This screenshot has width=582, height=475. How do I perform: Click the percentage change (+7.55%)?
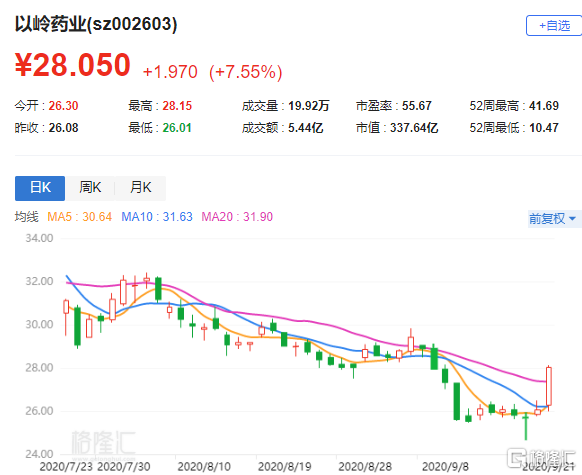tap(245, 72)
